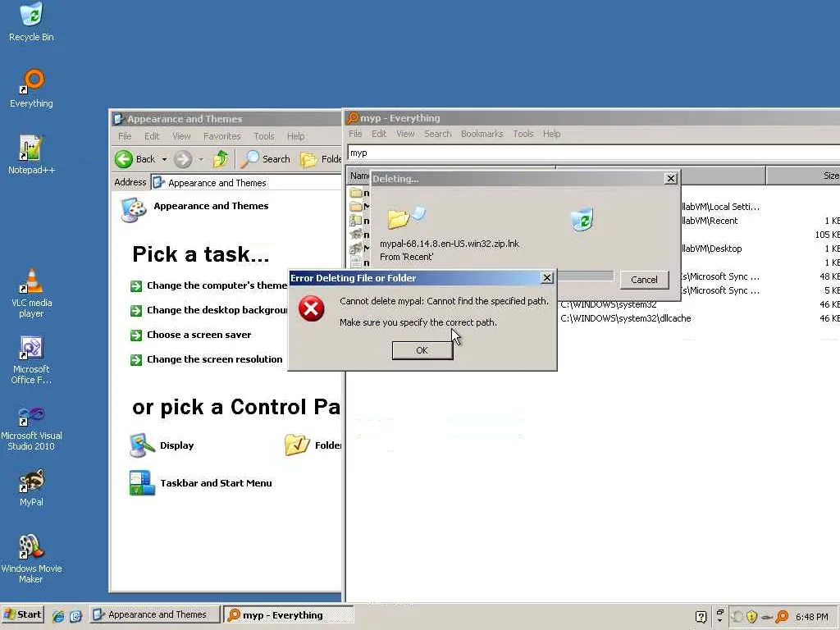Click the Size column header

pos(803,176)
